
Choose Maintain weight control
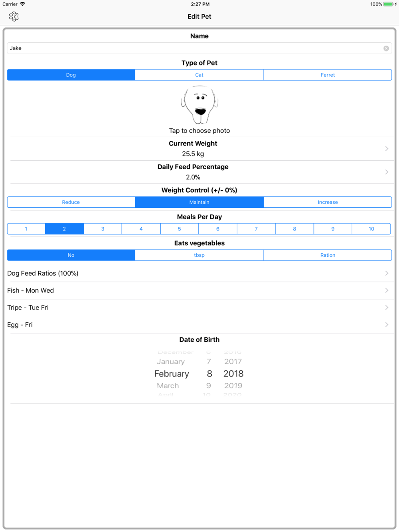point(199,202)
